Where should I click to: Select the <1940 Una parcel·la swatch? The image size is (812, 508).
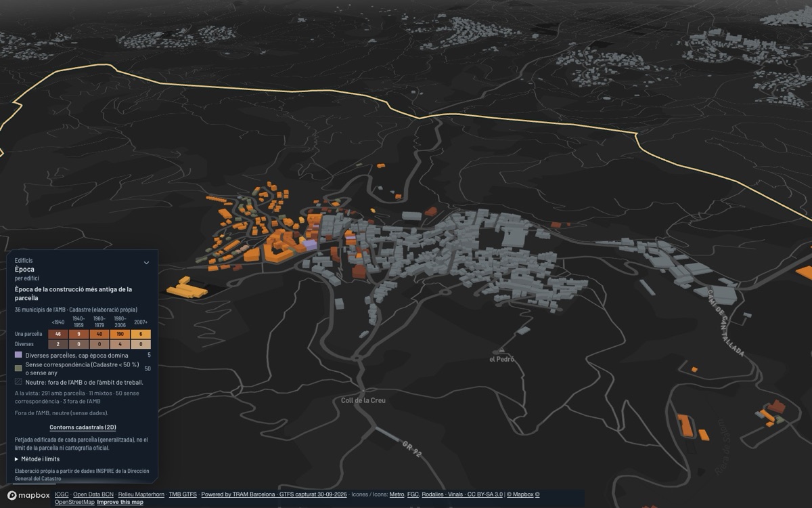click(x=58, y=334)
